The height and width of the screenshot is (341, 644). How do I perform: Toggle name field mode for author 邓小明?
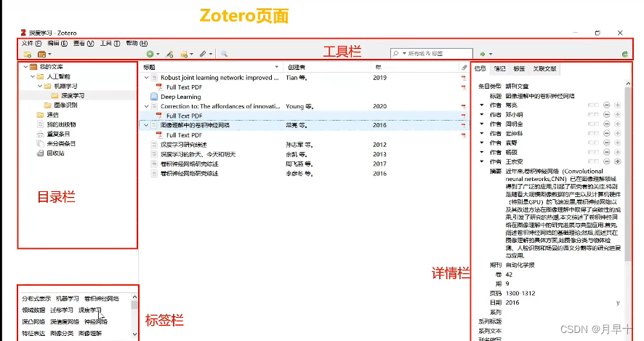click(x=593, y=115)
